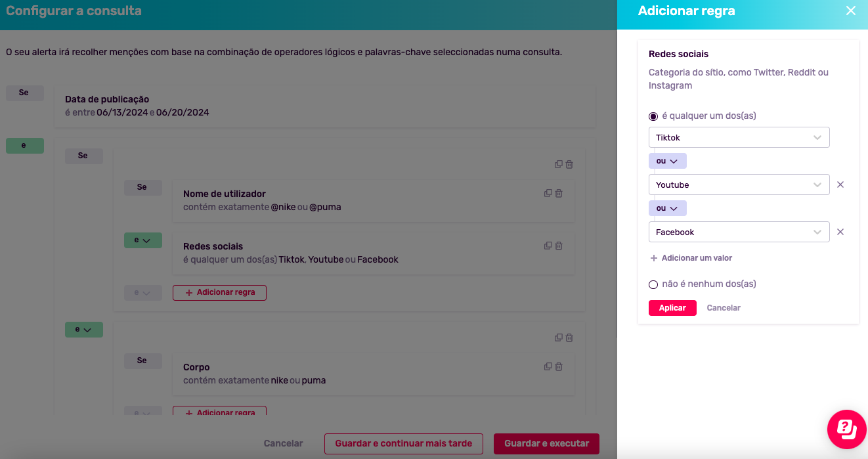Screen dimensions: 868x459
Task: Click the green 'e' operator tag
Action: (x=24, y=146)
